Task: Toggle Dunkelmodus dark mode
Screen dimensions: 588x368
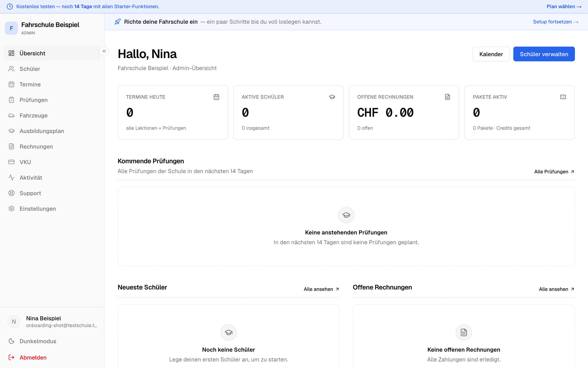Action: pos(52,341)
